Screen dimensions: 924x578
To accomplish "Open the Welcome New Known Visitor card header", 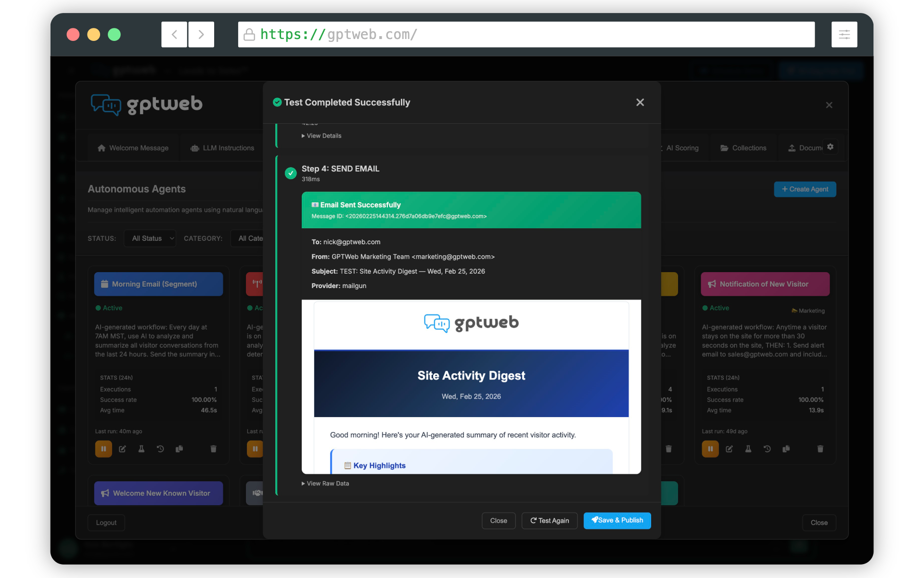I will point(159,493).
